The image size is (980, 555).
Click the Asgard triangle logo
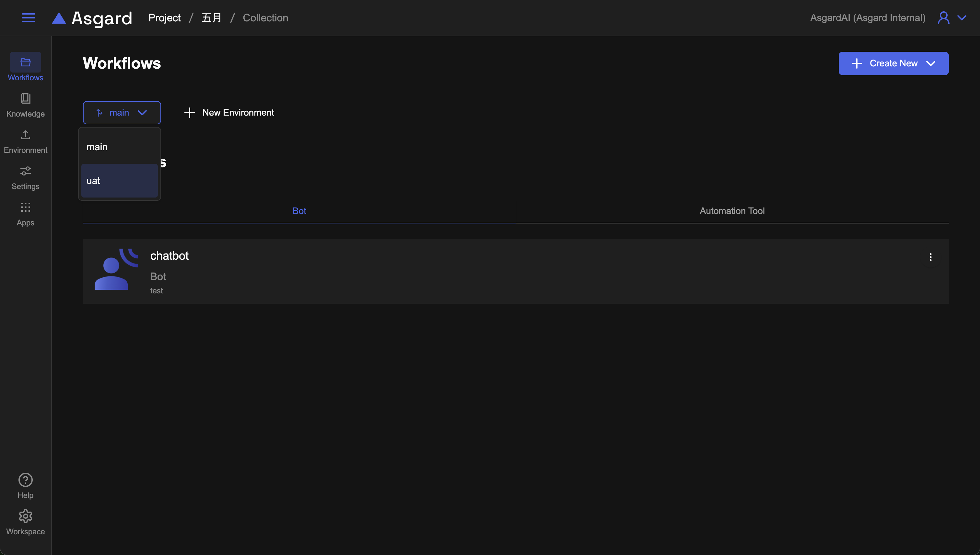59,18
